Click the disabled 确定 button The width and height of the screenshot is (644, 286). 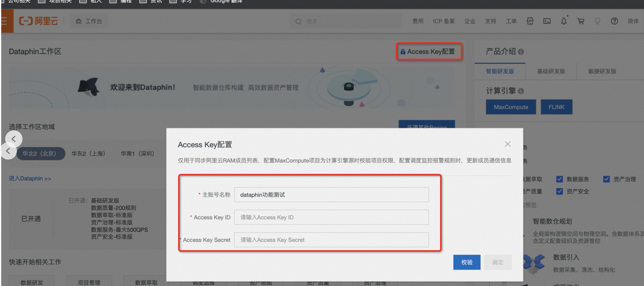(498, 262)
